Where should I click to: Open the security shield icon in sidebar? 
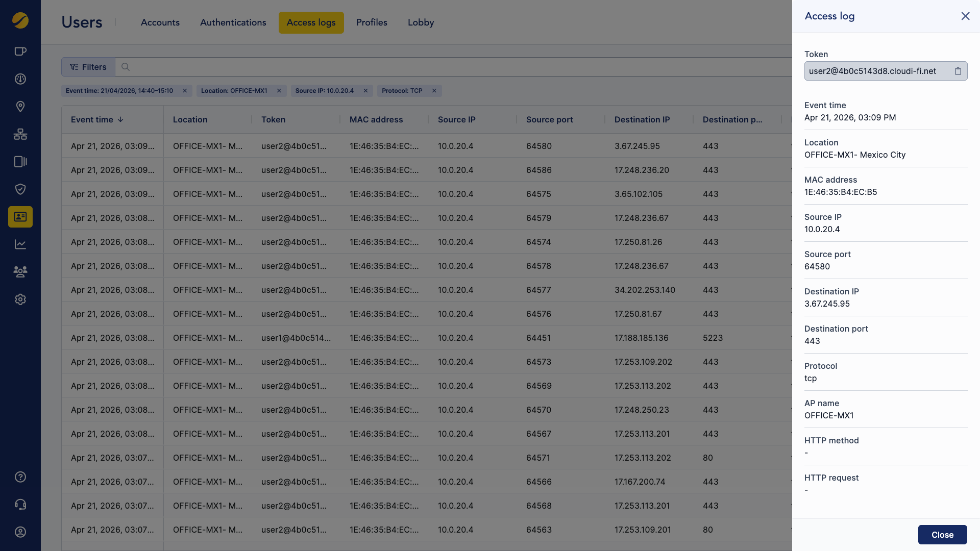[20, 189]
